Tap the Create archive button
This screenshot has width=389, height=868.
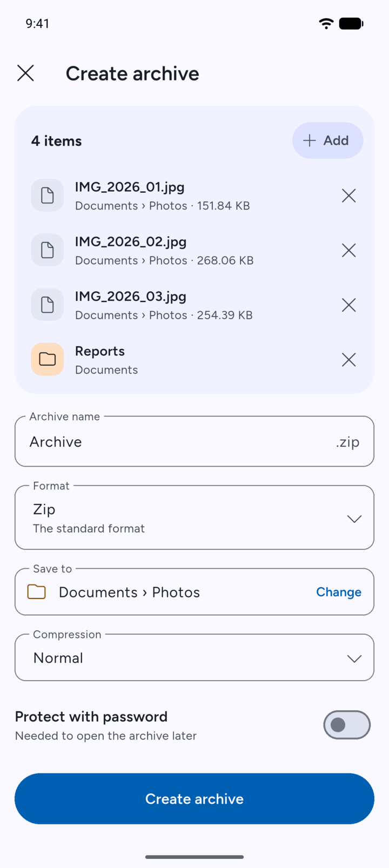[x=194, y=799]
